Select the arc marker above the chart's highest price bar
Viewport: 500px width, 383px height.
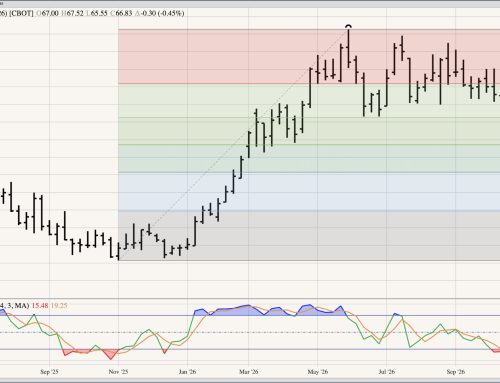pos(349,26)
